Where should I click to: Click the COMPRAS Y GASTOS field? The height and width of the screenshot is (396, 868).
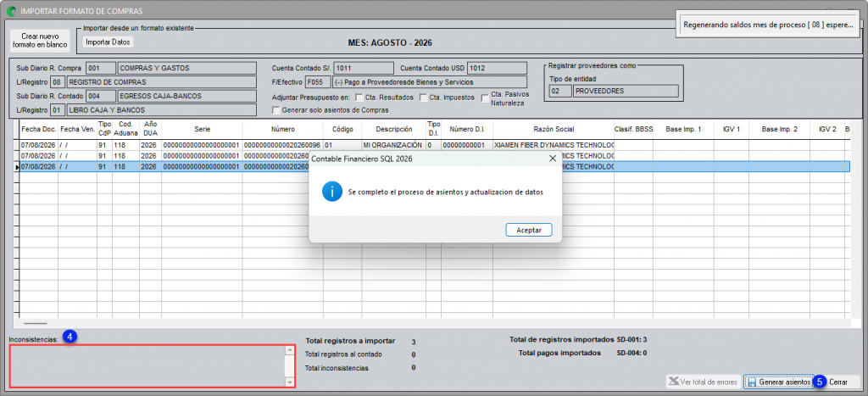[x=187, y=68]
